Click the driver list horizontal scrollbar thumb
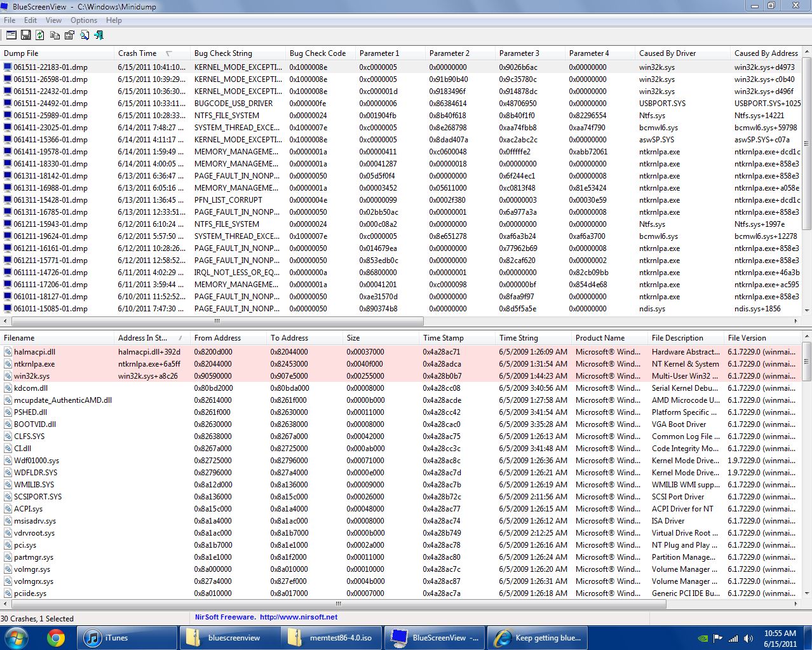This screenshot has height=650, width=812. click(338, 604)
